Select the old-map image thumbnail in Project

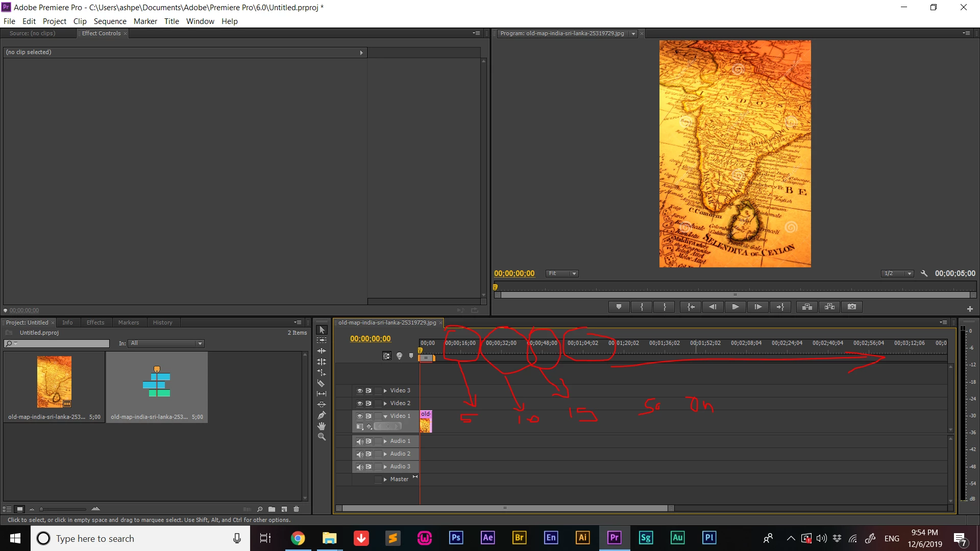(x=54, y=382)
